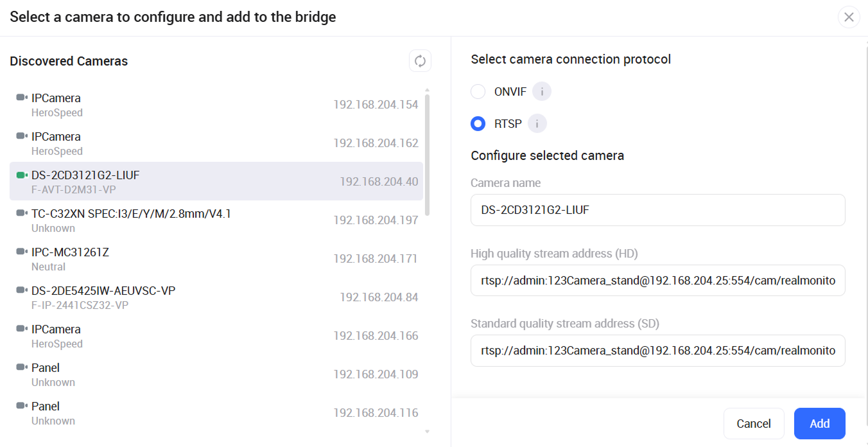This screenshot has height=447, width=868.
Task: Click camera icon next to IPC-MC31261Z
Action: click(x=22, y=252)
